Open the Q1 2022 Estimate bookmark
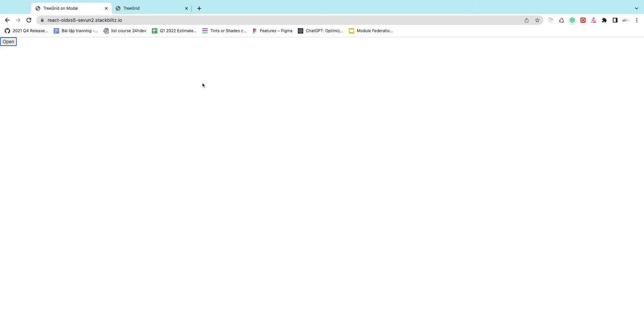Viewport: 644px width, 316px height. click(x=174, y=31)
